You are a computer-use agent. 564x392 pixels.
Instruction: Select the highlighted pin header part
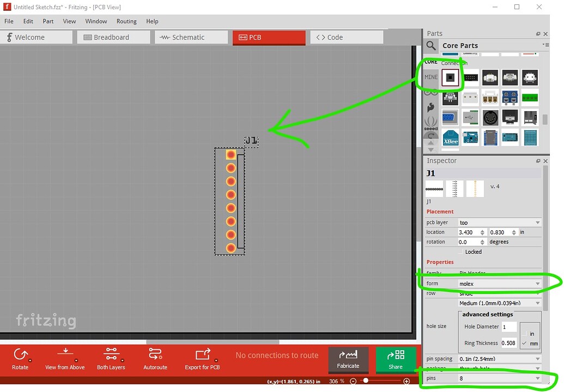450,77
